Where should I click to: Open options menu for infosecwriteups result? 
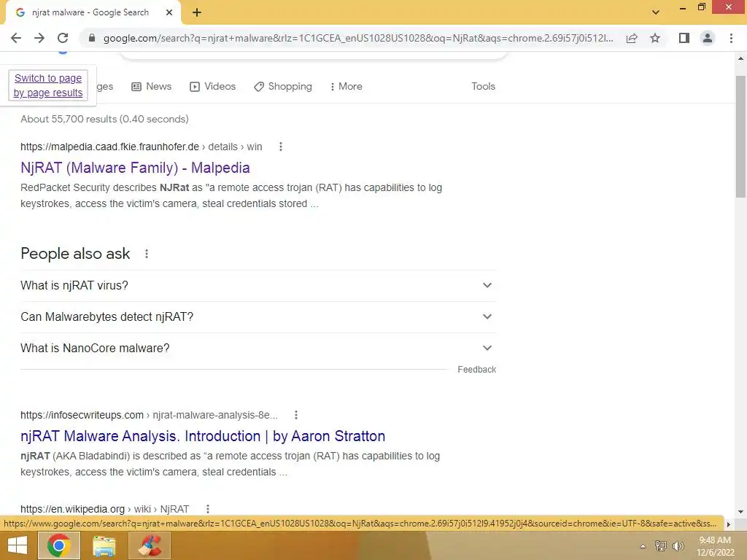296,415
